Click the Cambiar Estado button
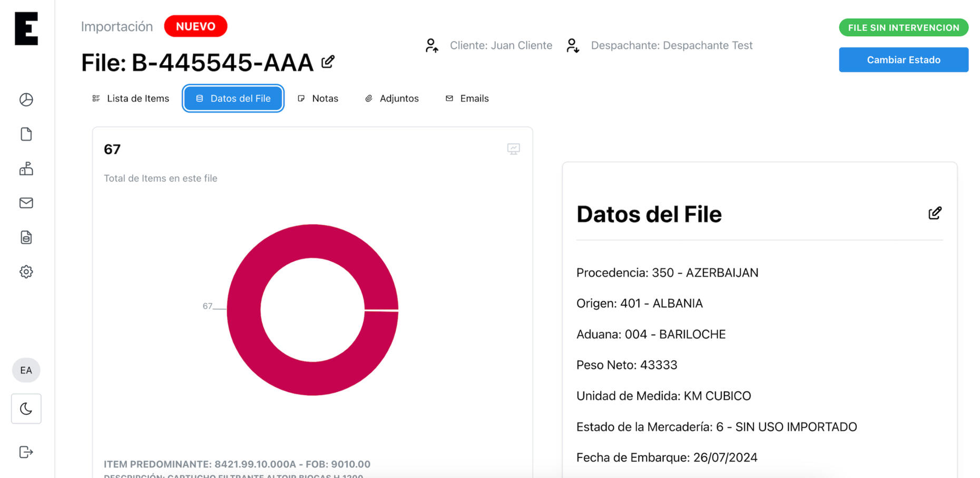Image resolution: width=980 pixels, height=478 pixels. 903,59
